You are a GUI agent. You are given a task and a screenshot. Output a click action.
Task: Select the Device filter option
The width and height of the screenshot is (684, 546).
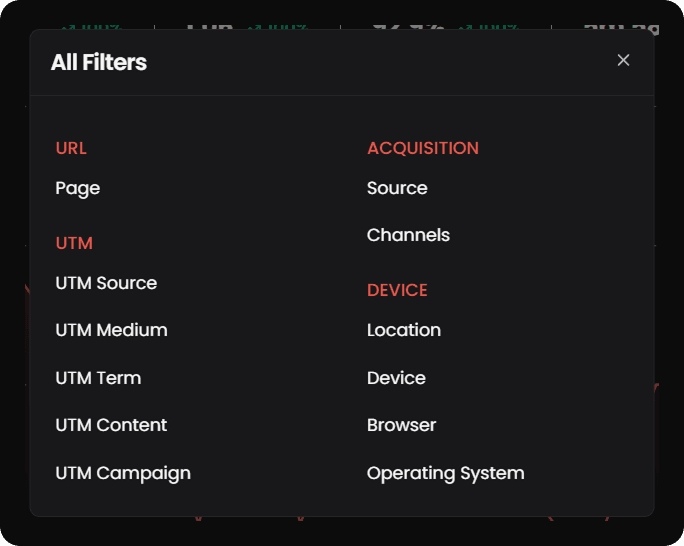click(396, 378)
